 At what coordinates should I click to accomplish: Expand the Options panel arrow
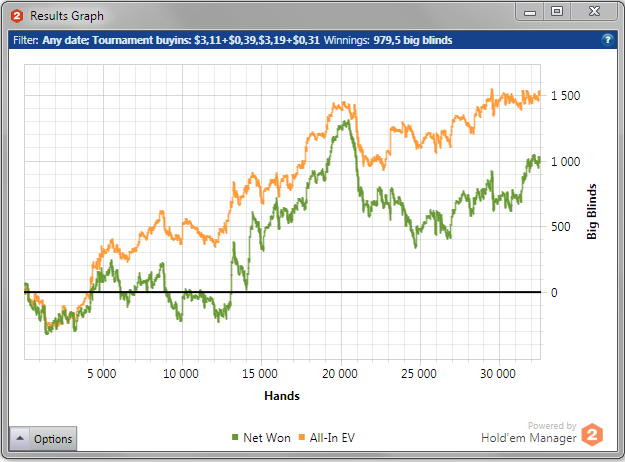coord(20,438)
